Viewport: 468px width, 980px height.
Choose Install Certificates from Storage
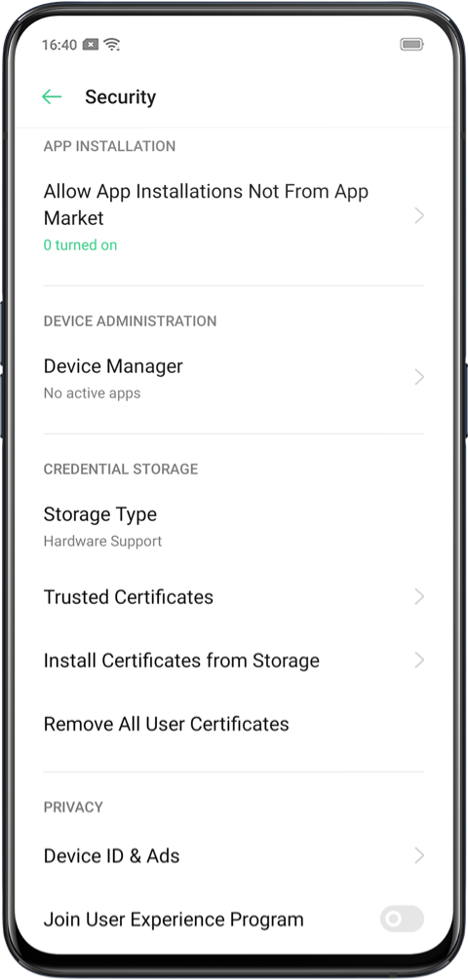click(233, 660)
